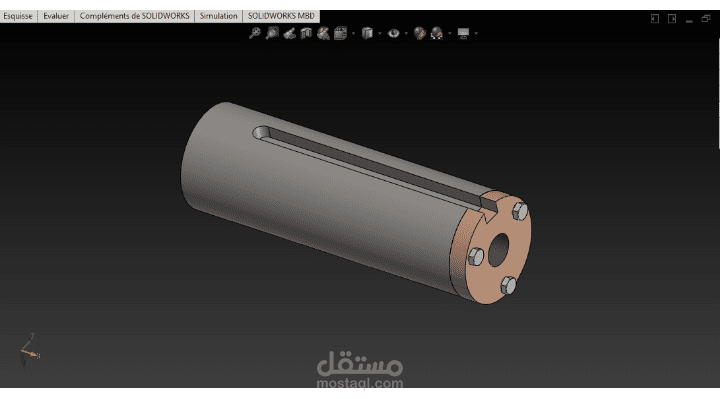This screenshot has width=720, height=399.
Task: Expand the Hide/Show Items dropdown arrow
Action: pyautogui.click(x=406, y=33)
